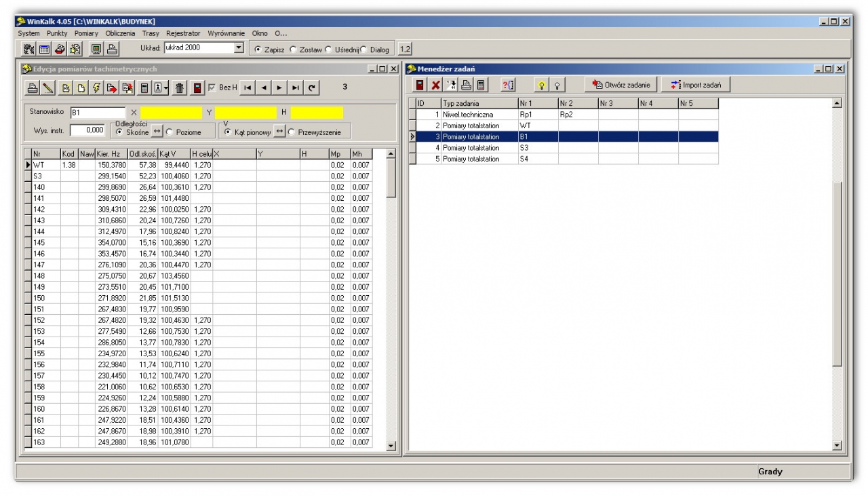Click the pencil edit icon in Edycja pomiarów
The image size is (868, 496).
[x=46, y=87]
